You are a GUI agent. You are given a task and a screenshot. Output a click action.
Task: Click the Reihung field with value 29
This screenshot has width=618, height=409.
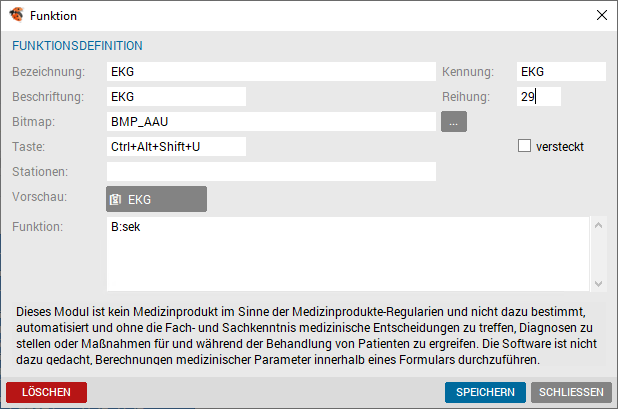pyautogui.click(x=539, y=97)
